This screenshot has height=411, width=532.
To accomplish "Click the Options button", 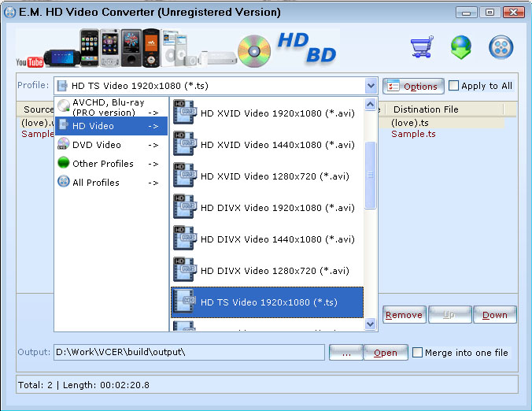I will click(x=413, y=87).
